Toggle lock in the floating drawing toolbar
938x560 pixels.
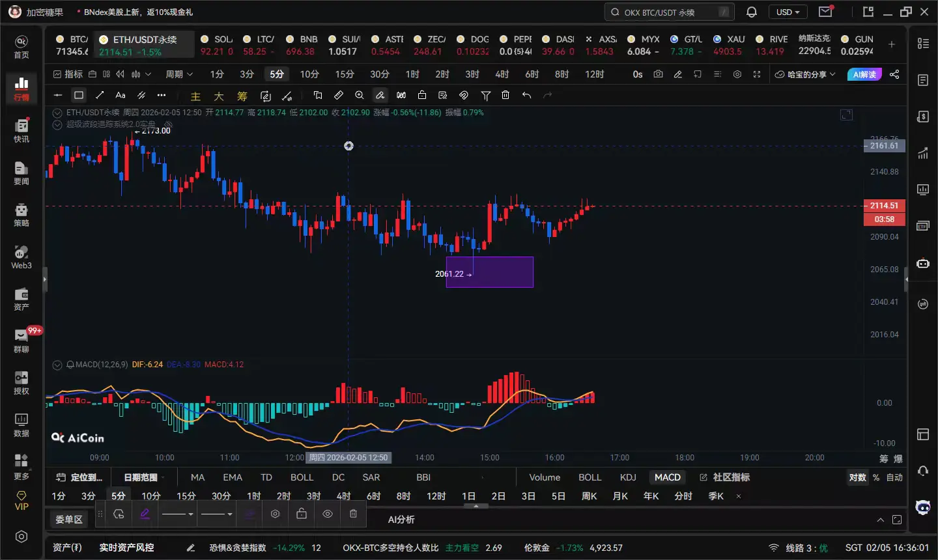click(x=302, y=514)
